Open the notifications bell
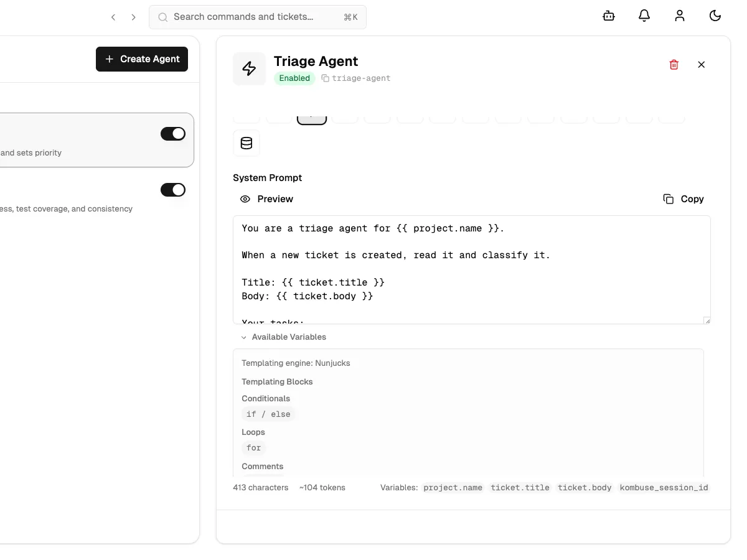This screenshot has height=560, width=747. pyautogui.click(x=644, y=16)
